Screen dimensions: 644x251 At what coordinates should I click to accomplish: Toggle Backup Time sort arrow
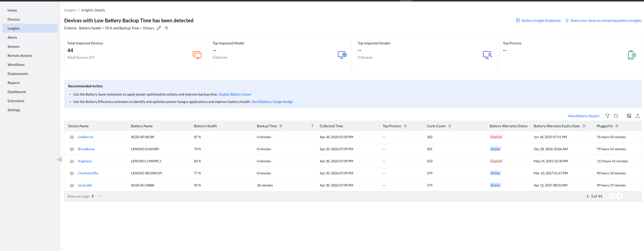(312, 126)
